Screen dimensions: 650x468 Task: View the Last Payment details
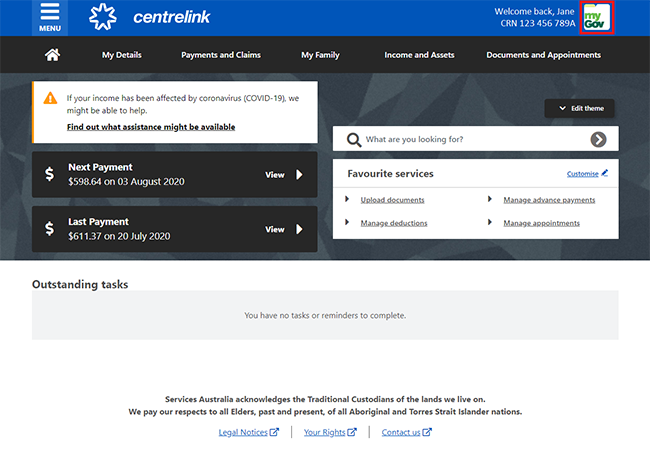(283, 229)
